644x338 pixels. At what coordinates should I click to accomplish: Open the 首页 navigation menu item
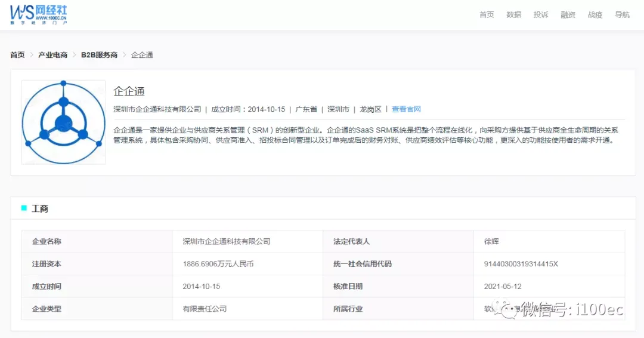487,15
